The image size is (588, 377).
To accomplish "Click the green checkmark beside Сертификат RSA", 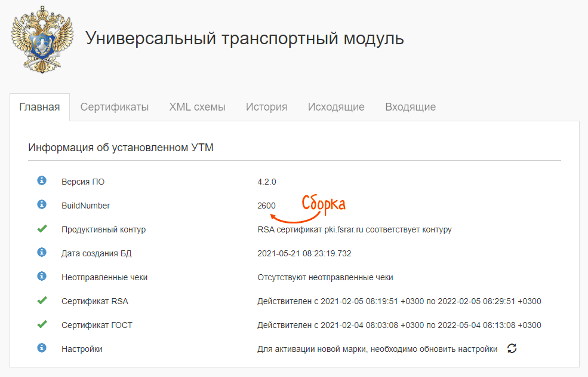I will click(42, 301).
